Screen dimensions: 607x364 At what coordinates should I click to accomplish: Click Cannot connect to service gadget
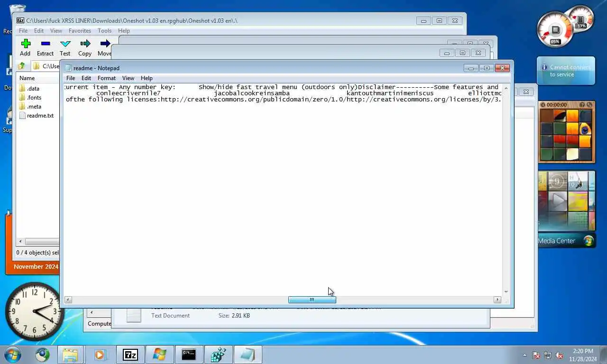[566, 71]
